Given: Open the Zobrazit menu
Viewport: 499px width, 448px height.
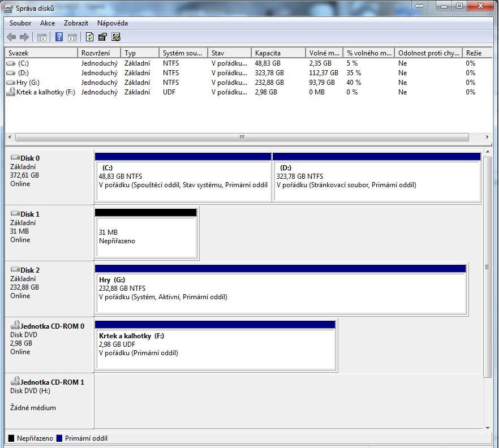Looking at the screenshot, I should [76, 23].
